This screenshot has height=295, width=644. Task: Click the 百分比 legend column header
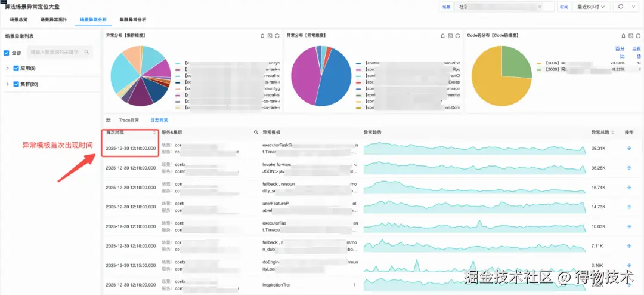click(620, 52)
